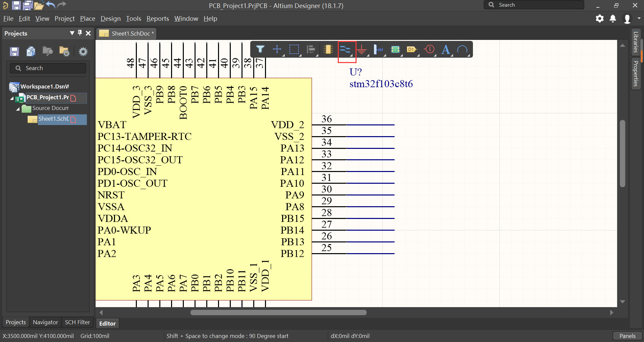Viewport: 644px width, 342px height.
Task: Click Save icon in Projects panel
Action: (x=14, y=51)
